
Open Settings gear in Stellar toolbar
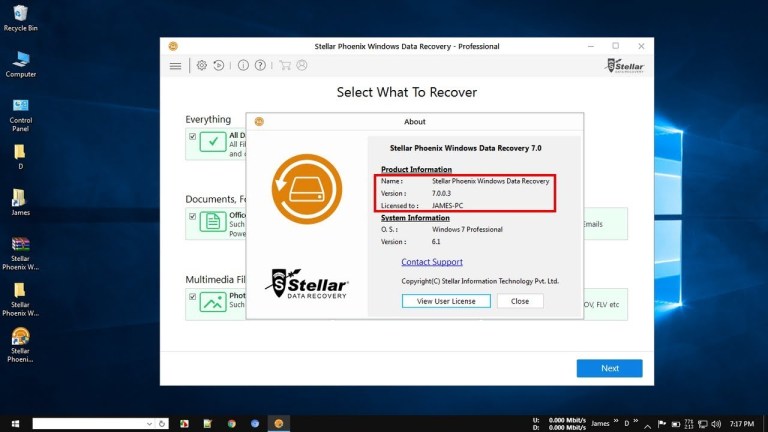tap(201, 65)
